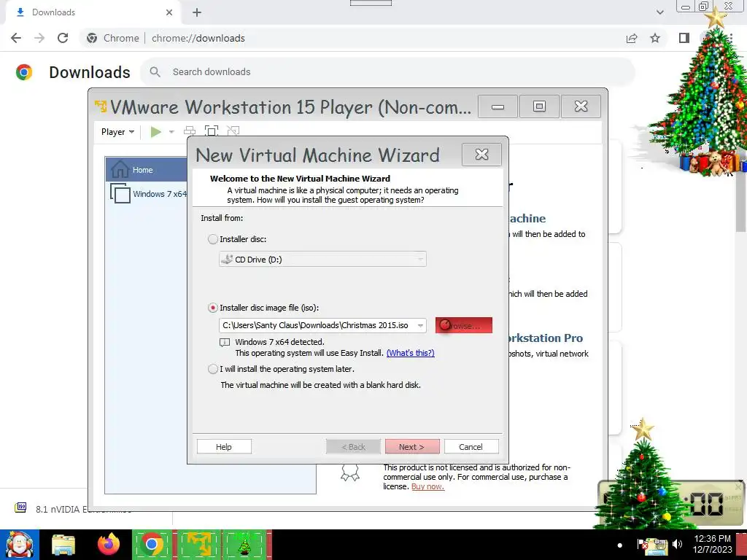The image size is (747, 560).
Task: Click the Chrome forward arrow
Action: [39, 38]
